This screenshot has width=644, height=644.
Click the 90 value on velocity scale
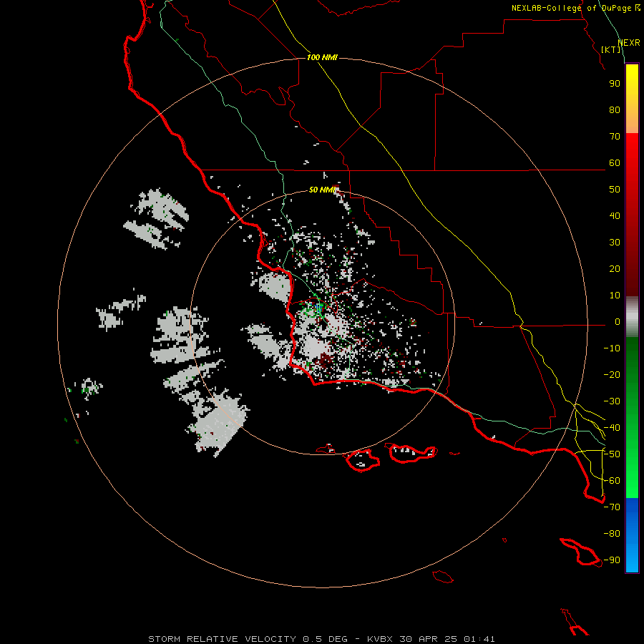coord(615,84)
